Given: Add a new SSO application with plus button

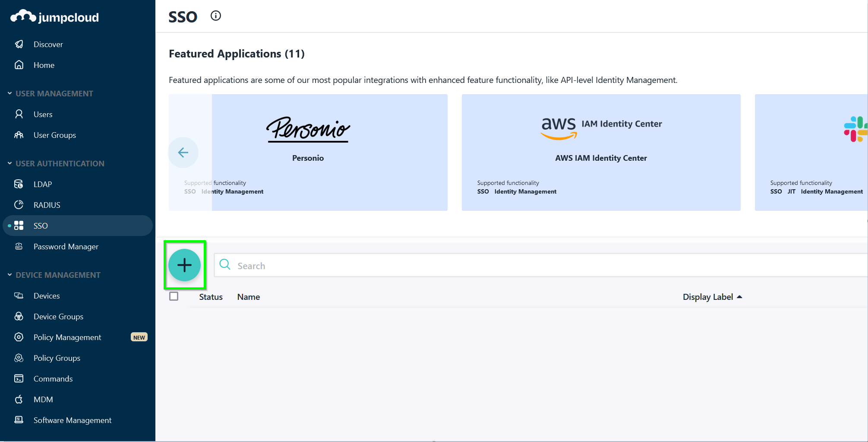Looking at the screenshot, I should (184, 265).
